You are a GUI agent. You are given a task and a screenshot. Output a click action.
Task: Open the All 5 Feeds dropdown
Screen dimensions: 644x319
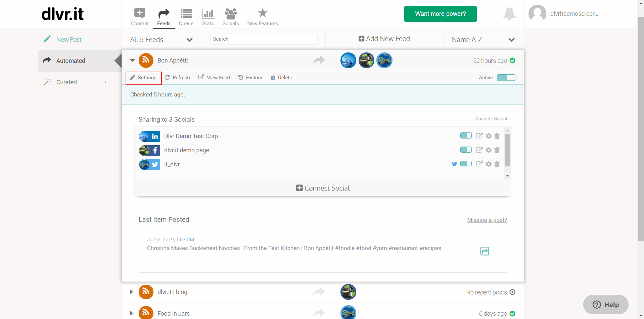[162, 40]
